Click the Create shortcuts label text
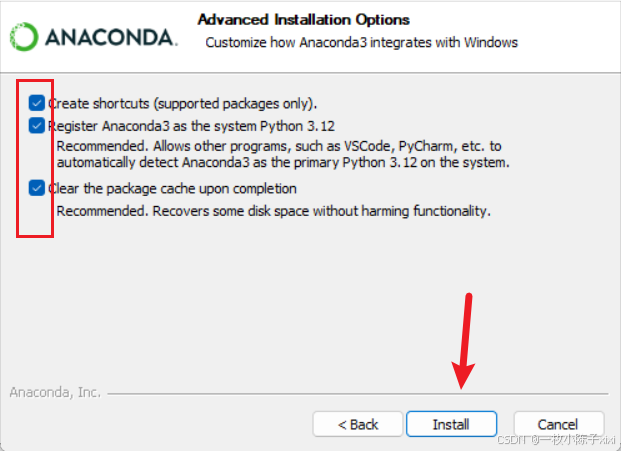Screen dimensions: 621x451 (183, 104)
